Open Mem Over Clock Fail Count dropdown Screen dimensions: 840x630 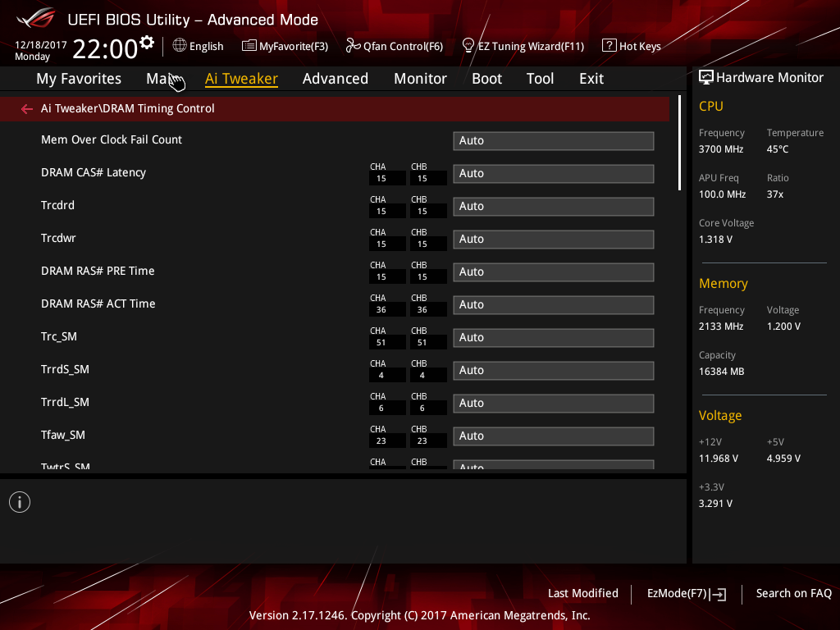click(x=554, y=141)
